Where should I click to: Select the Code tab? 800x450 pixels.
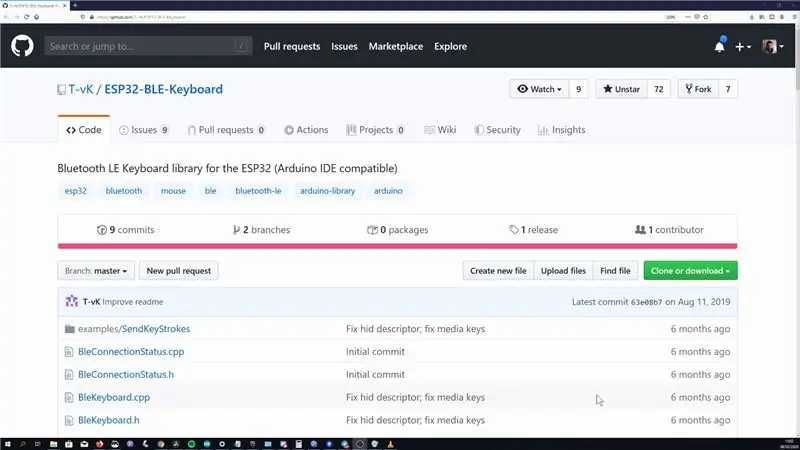point(84,130)
